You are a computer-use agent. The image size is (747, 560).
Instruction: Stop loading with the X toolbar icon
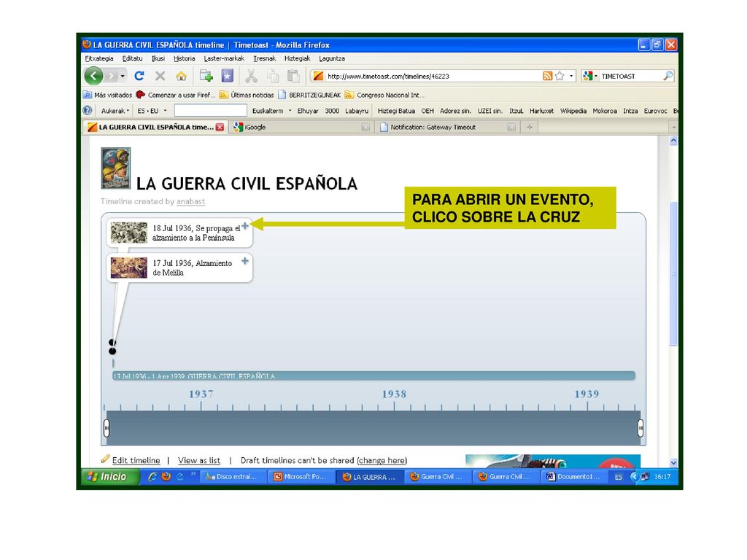[x=160, y=76]
